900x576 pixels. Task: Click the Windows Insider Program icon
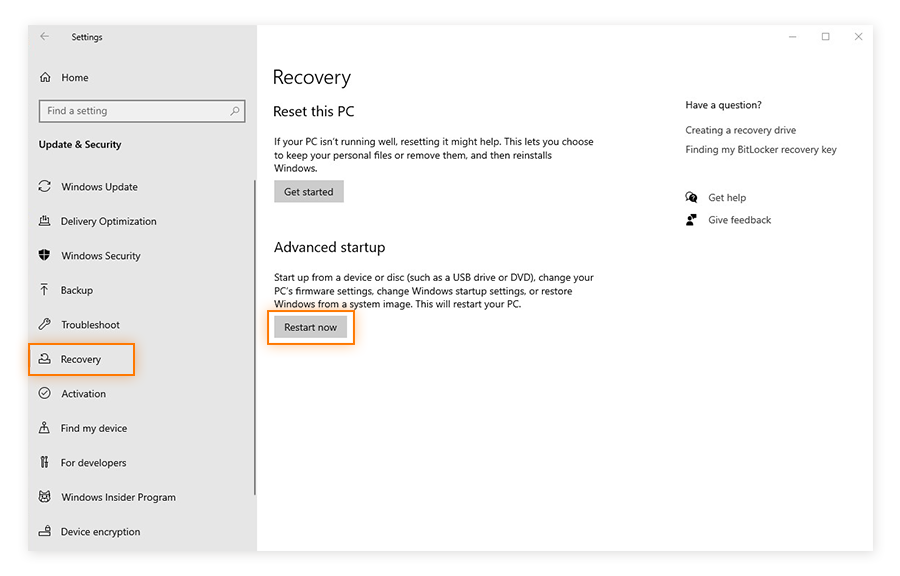pos(46,497)
